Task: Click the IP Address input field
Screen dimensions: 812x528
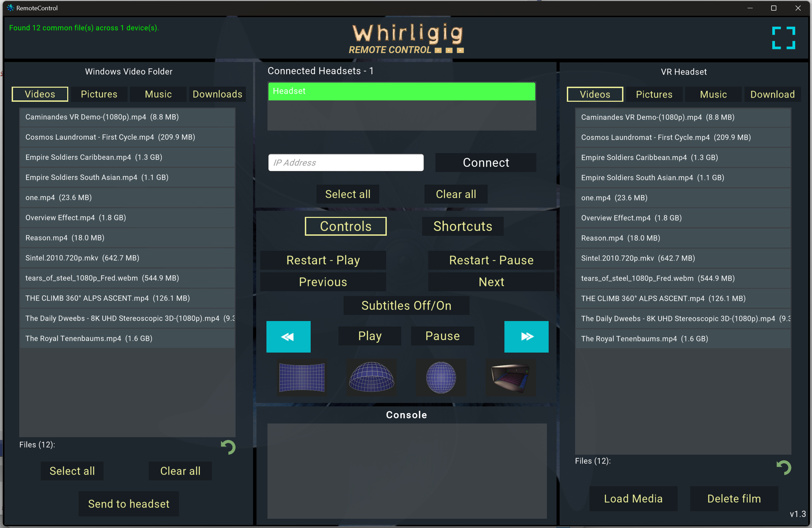Action: [346, 162]
